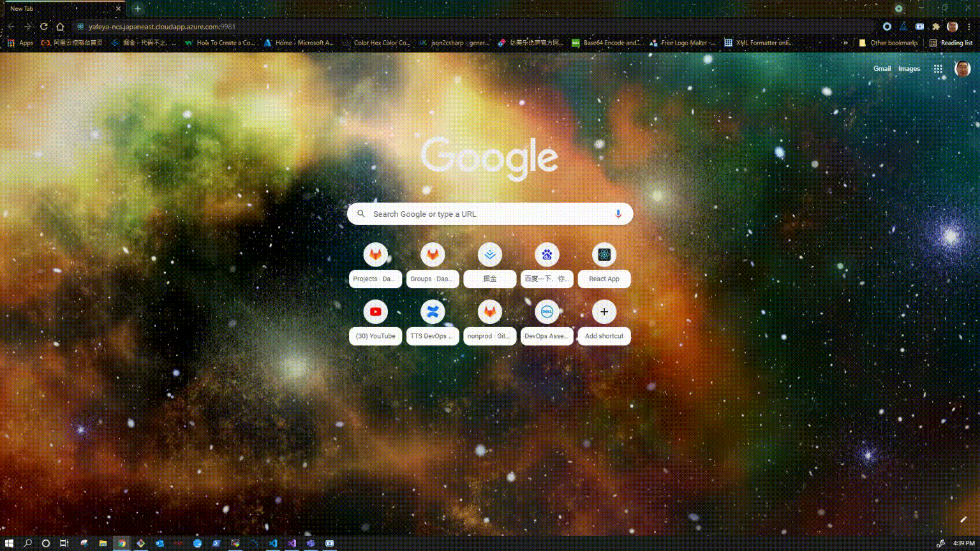
Task: Click the Google search input field
Action: pyautogui.click(x=489, y=214)
